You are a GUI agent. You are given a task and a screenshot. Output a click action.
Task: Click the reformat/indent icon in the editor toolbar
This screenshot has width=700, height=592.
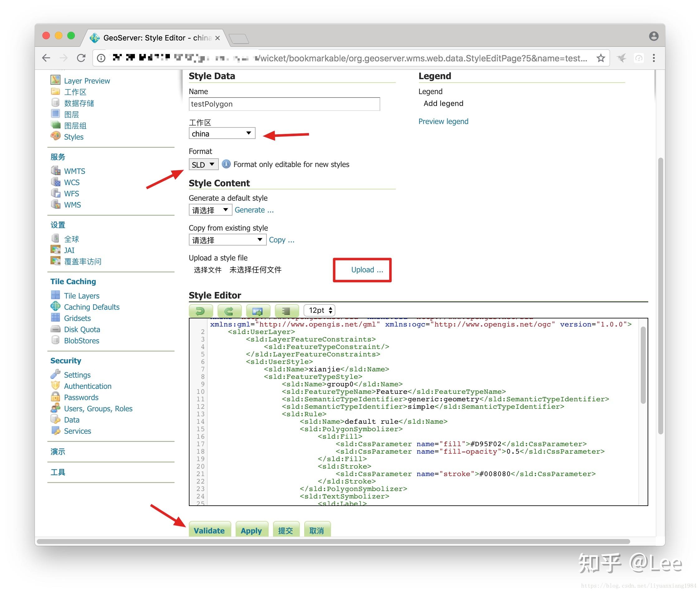286,310
